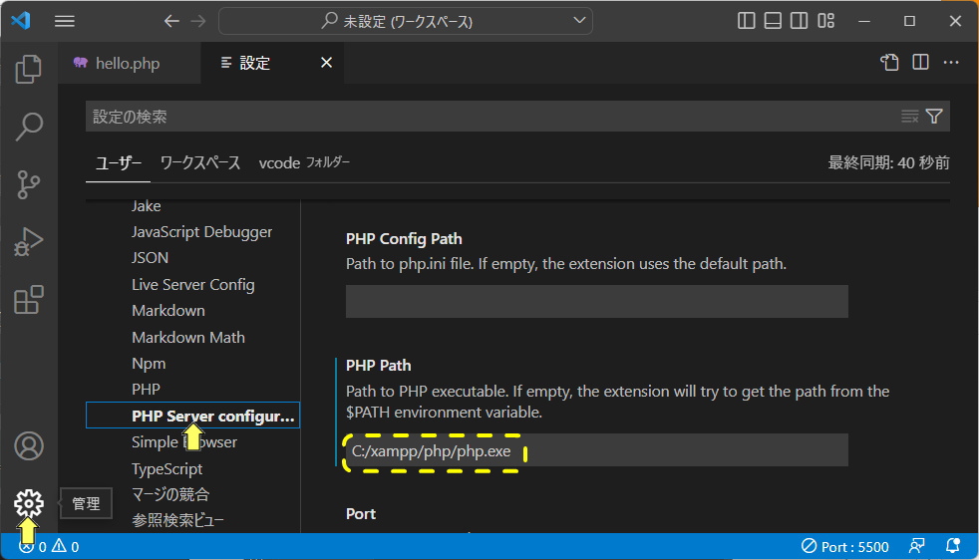The height and width of the screenshot is (560, 979).
Task: Select TypeScript in the settings tree
Action: [166, 469]
